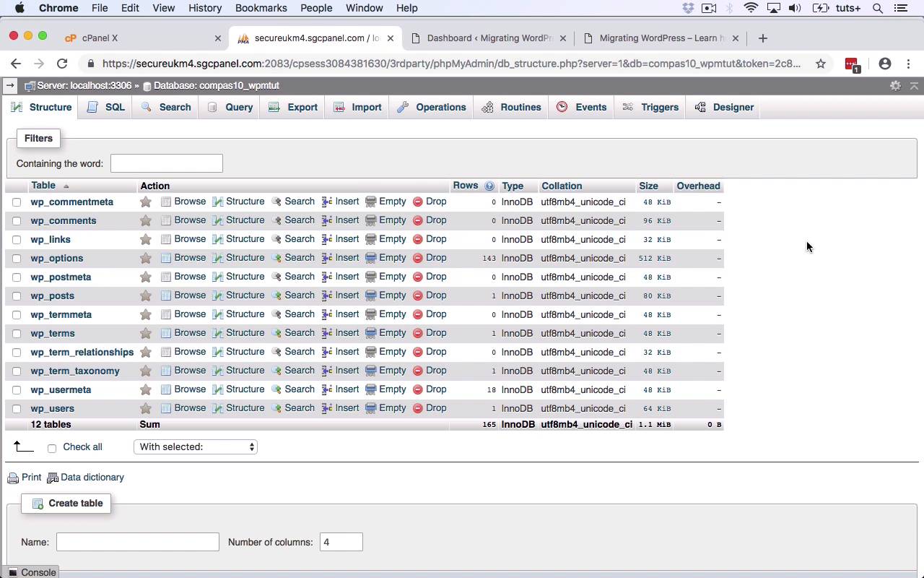This screenshot has width=924, height=578.
Task: Click the Print icon below the table
Action: (13, 478)
